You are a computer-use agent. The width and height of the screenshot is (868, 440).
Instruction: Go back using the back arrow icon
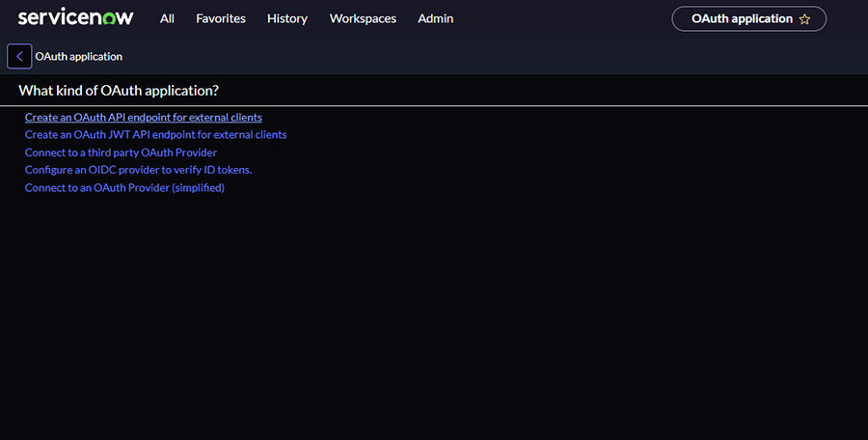(19, 57)
